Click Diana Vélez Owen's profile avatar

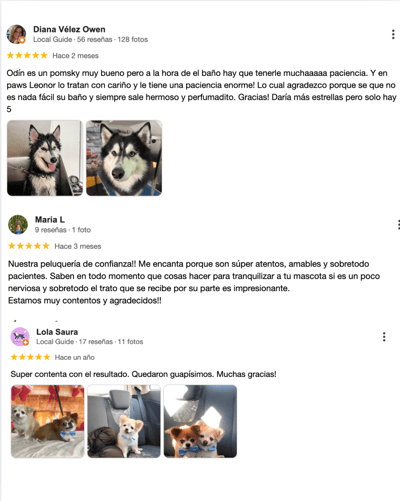pyautogui.click(x=16, y=34)
